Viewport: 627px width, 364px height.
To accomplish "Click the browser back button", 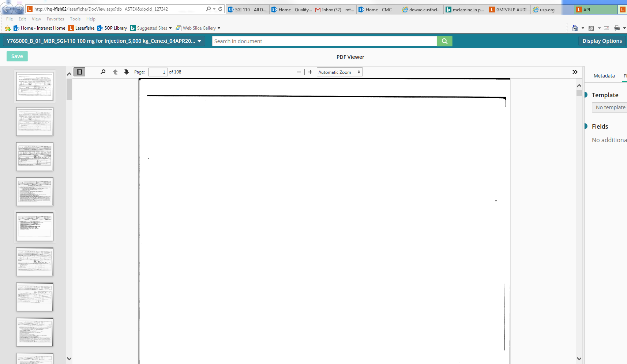I will 7,9.
